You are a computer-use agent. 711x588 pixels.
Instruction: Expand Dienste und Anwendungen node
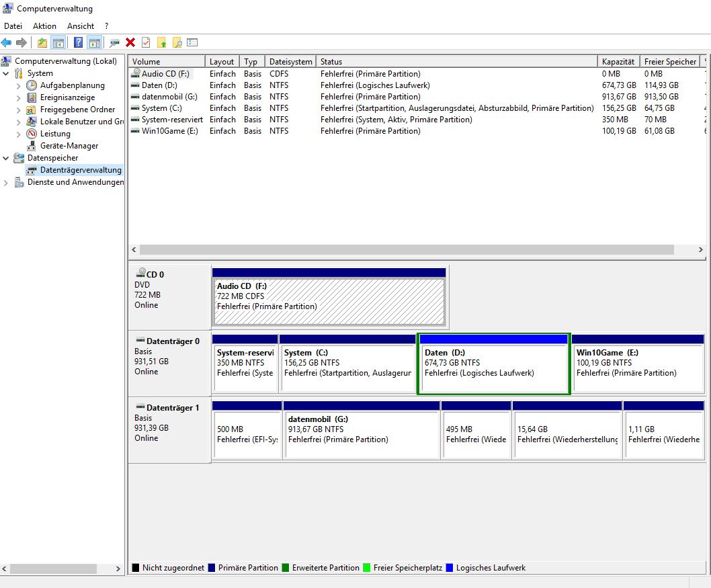pyautogui.click(x=6, y=182)
